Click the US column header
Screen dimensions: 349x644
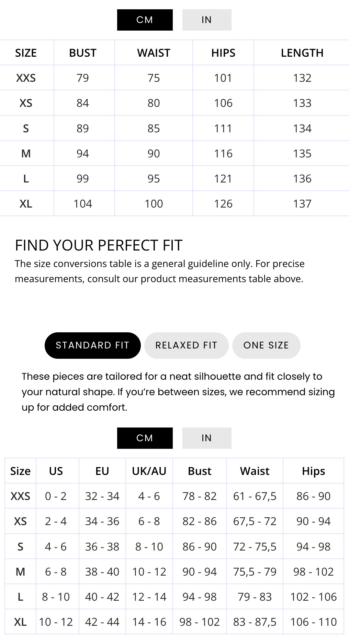56,471
